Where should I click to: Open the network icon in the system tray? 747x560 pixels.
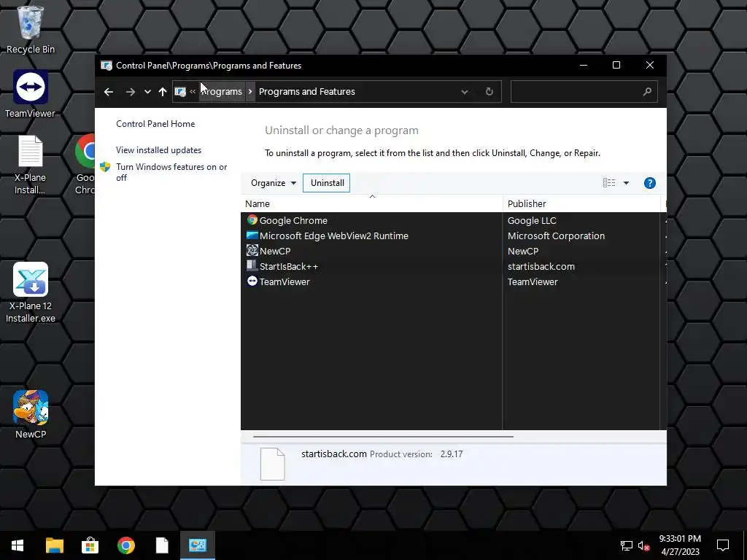pos(627,545)
